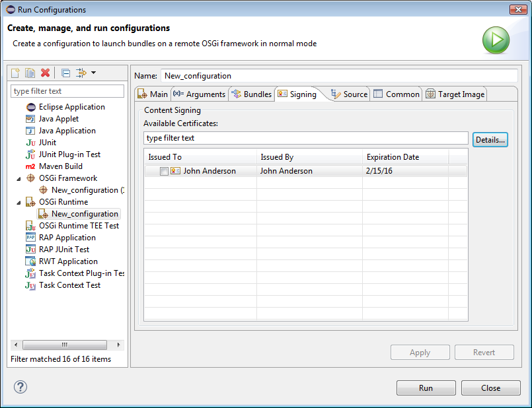
Task: Switch to the Arguments tab
Action: (200, 94)
